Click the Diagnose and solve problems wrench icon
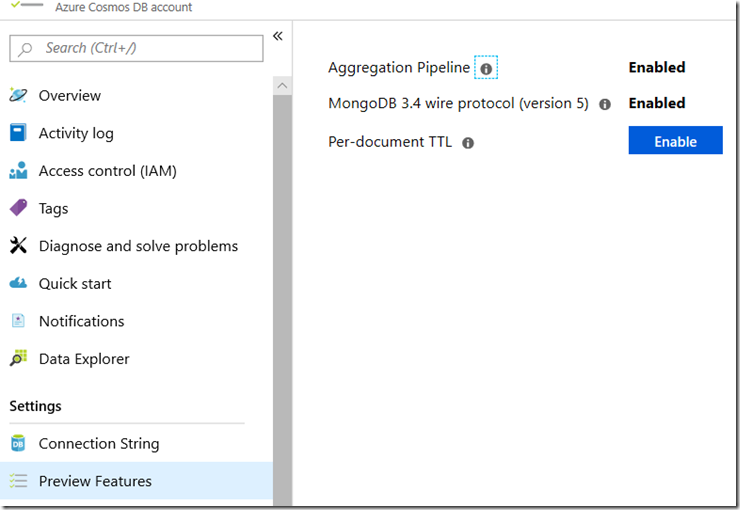The height and width of the screenshot is (510, 740). coord(18,246)
